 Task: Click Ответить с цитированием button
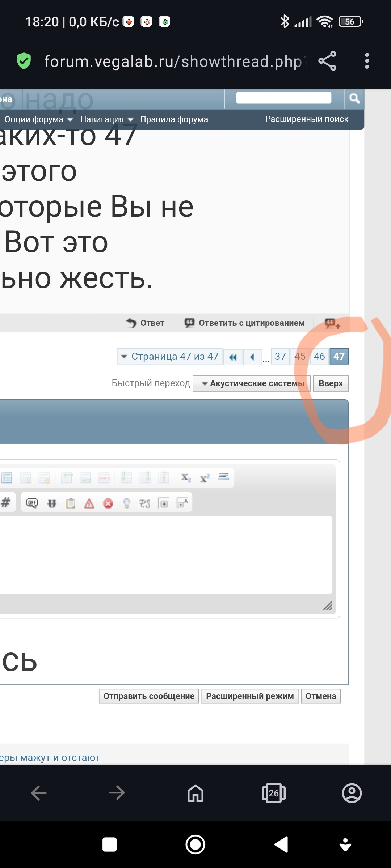(245, 323)
